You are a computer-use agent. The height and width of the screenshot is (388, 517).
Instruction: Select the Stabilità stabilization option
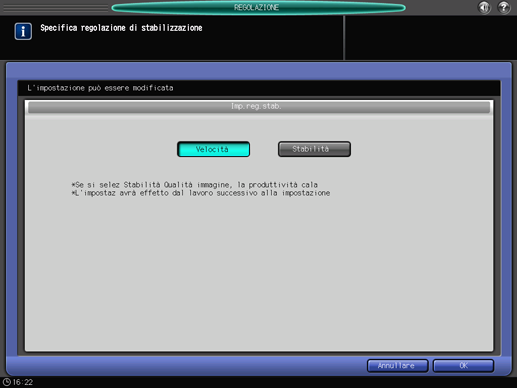pos(314,149)
